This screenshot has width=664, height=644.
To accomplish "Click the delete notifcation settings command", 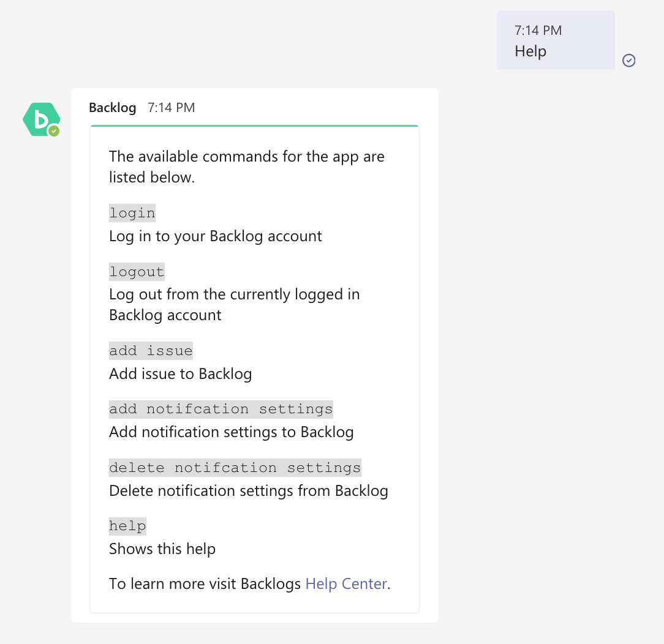I will pos(235,468).
